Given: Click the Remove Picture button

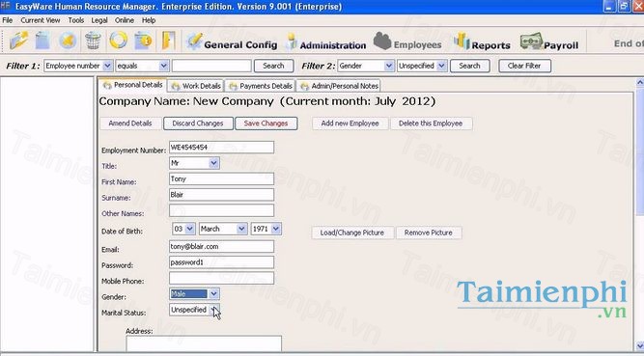Looking at the screenshot, I should 429,233.
